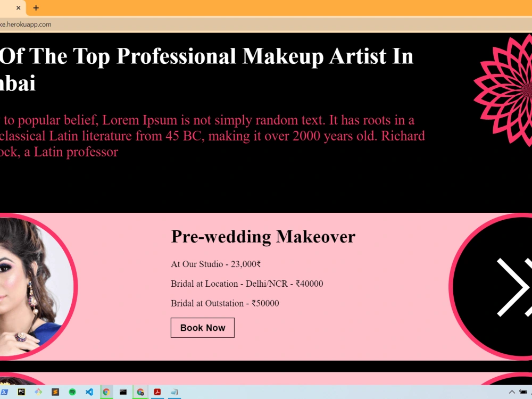Show hidden system tray icons
The width and height of the screenshot is (532, 399).
click(x=512, y=392)
